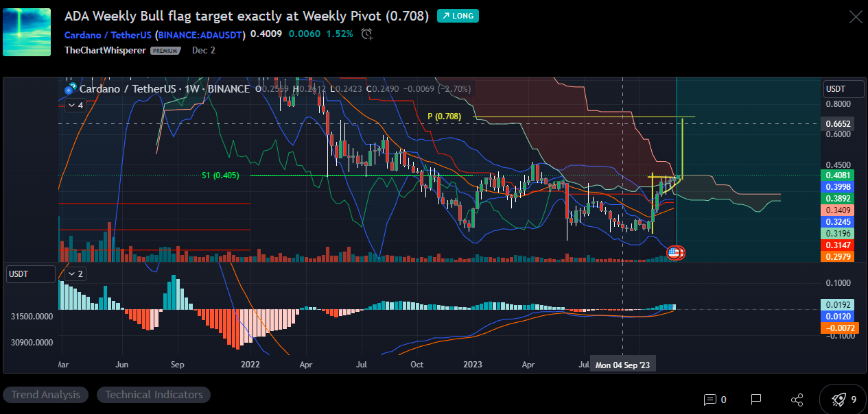
Task: Click the S1 (0.405) support label
Action: (x=220, y=175)
